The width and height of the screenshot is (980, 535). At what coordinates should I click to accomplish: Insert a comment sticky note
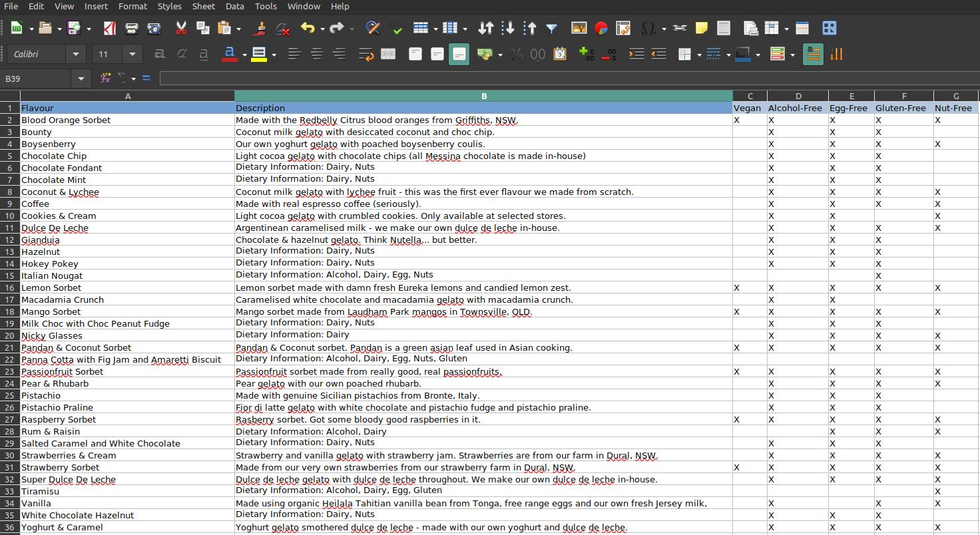[x=702, y=28]
